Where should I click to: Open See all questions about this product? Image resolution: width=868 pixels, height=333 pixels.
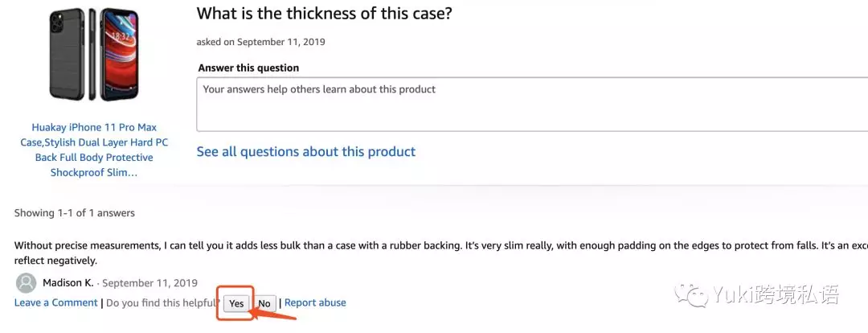(x=306, y=151)
